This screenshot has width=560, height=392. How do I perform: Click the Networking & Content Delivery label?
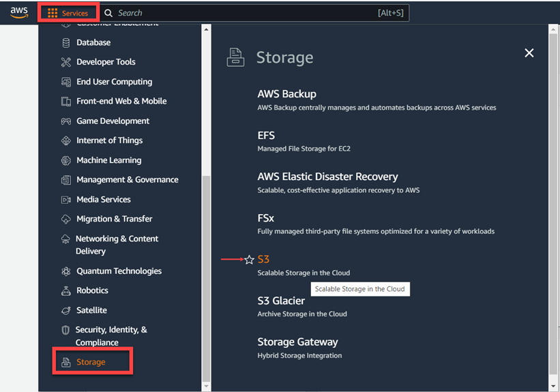(x=117, y=245)
